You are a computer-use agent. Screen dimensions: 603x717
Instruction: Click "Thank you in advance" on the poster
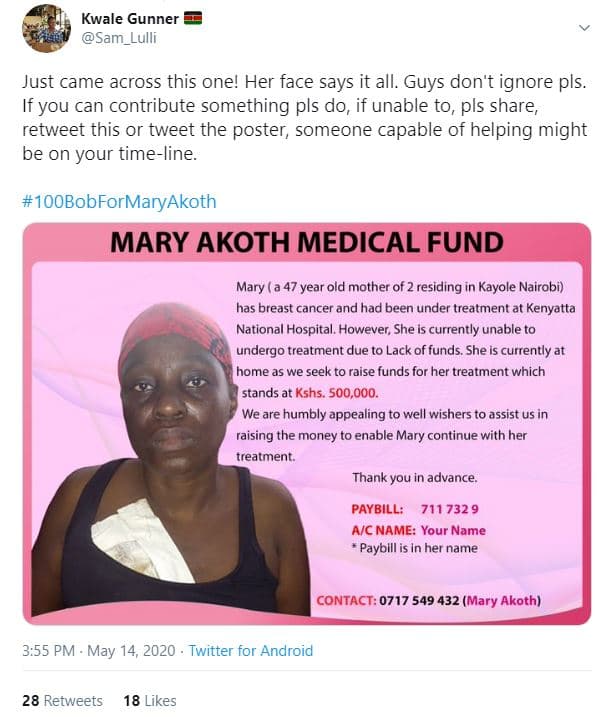coord(414,477)
